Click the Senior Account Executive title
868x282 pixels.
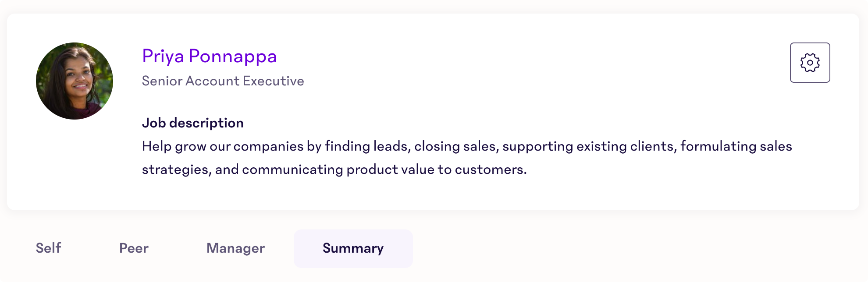(x=223, y=81)
